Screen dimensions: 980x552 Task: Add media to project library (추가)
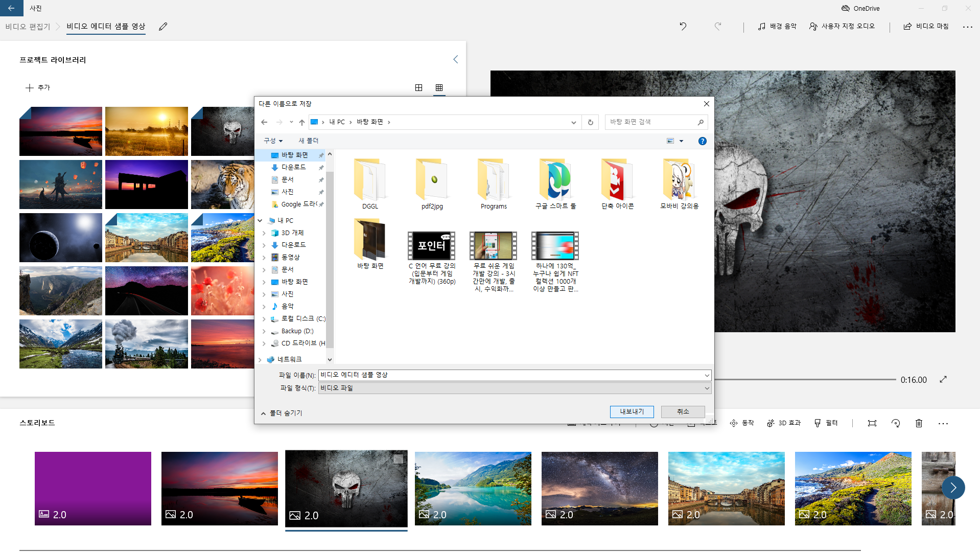pos(38,87)
